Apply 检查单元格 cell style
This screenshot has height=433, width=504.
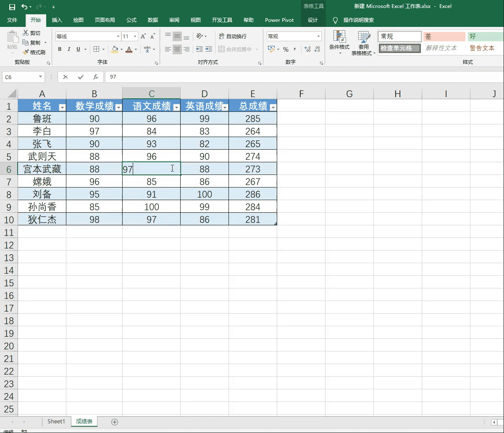click(x=399, y=48)
